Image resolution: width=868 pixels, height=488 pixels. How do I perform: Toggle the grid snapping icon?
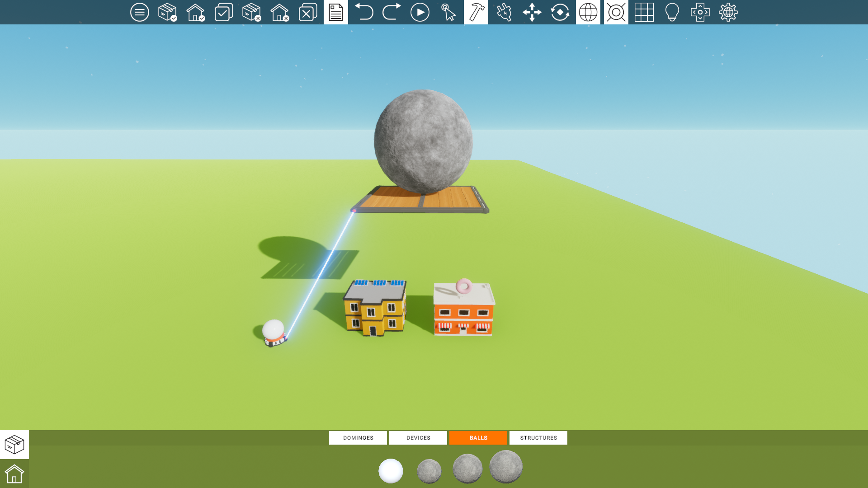coord(644,12)
